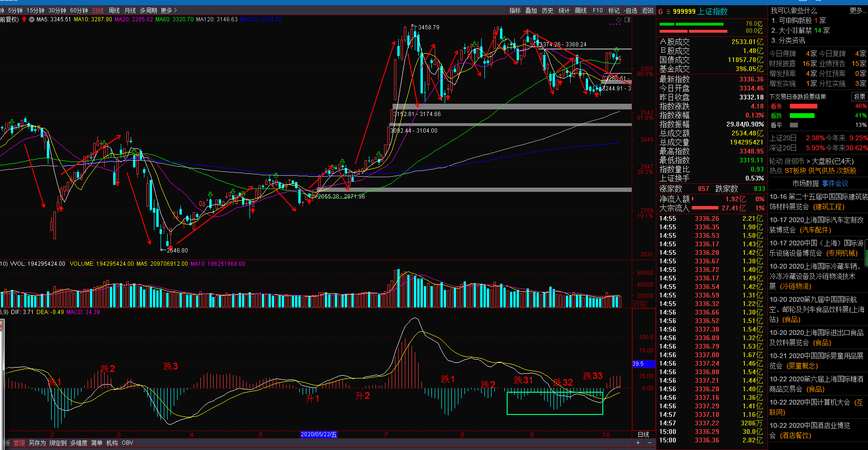Open 分类资讯 link
Image resolution: width=868 pixels, height=450 pixels.
[792, 40]
